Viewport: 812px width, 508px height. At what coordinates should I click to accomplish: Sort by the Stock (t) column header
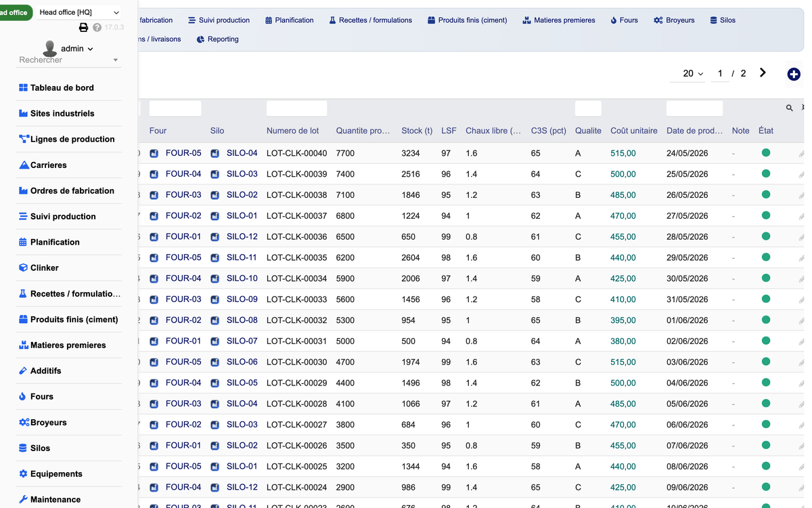point(417,131)
